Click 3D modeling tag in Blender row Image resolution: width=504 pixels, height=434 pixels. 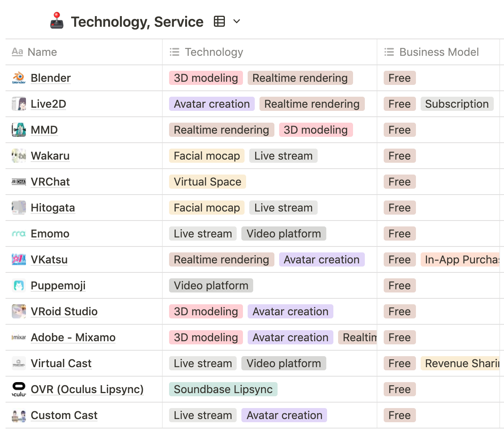point(206,78)
